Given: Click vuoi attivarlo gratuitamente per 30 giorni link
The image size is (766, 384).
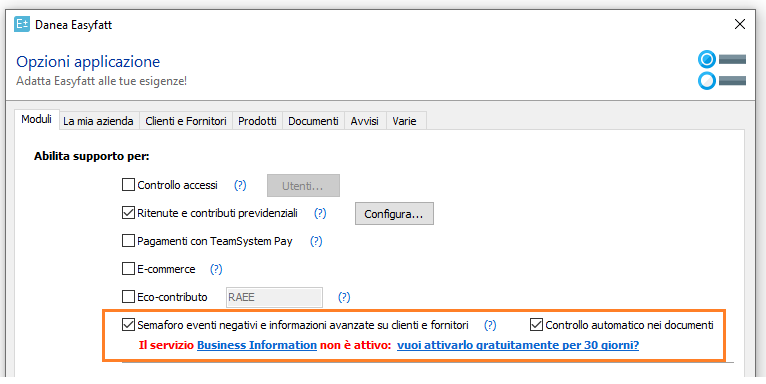Looking at the screenshot, I should (x=518, y=345).
